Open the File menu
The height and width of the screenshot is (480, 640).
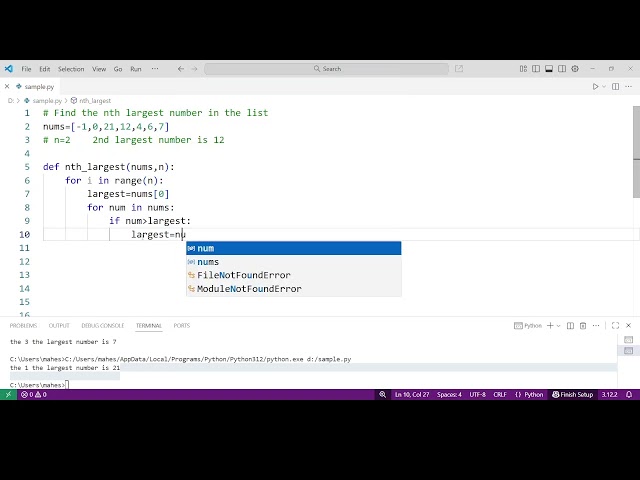[26, 69]
